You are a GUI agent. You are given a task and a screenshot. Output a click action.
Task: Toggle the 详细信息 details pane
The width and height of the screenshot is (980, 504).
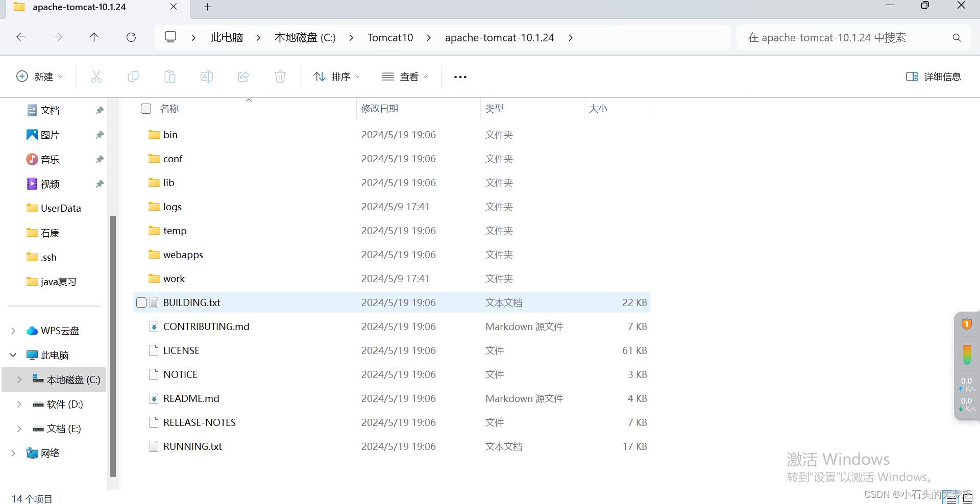(x=934, y=77)
